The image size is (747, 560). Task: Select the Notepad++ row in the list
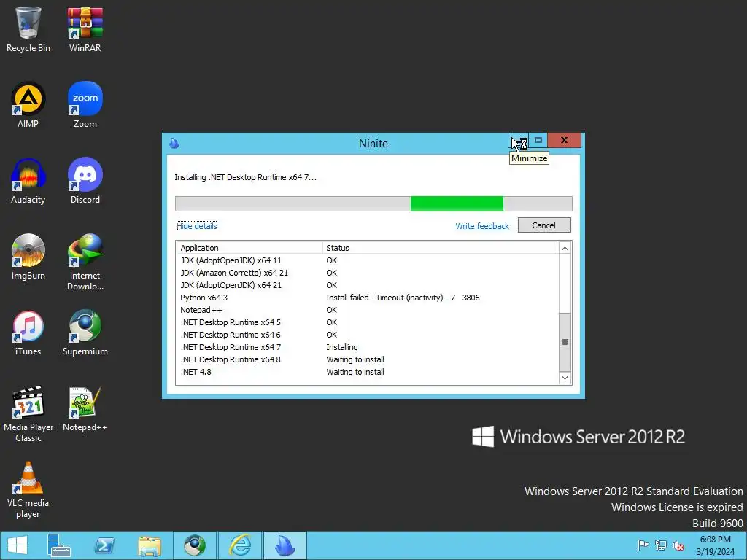(368, 310)
